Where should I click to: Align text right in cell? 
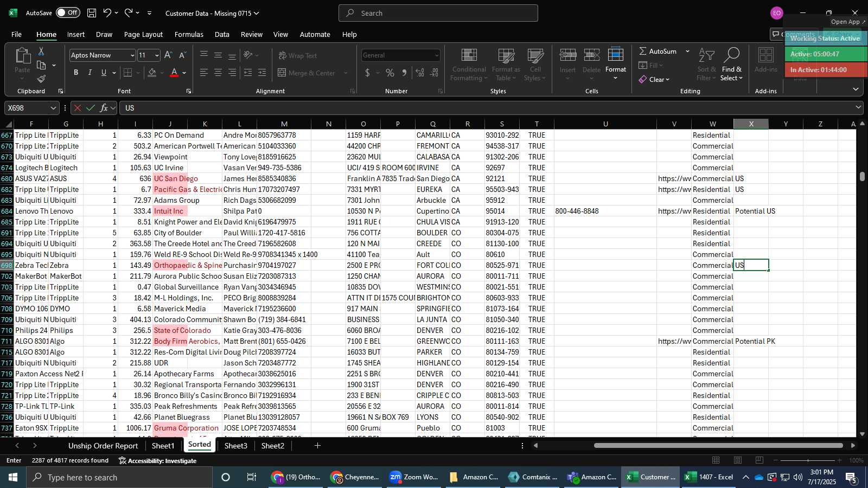pos(232,72)
